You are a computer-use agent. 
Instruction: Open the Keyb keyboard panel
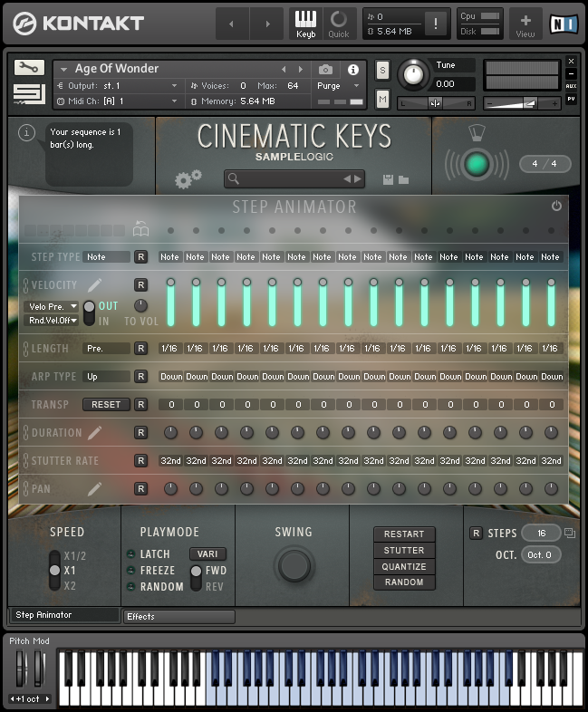[x=305, y=24]
